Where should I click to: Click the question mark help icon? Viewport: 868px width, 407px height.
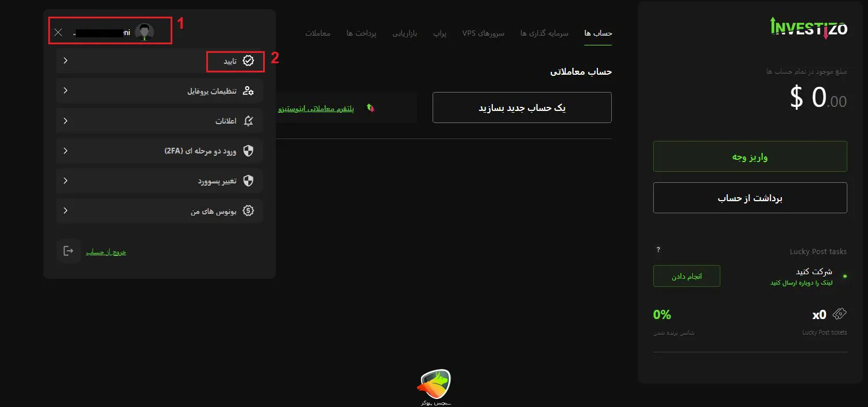point(658,249)
